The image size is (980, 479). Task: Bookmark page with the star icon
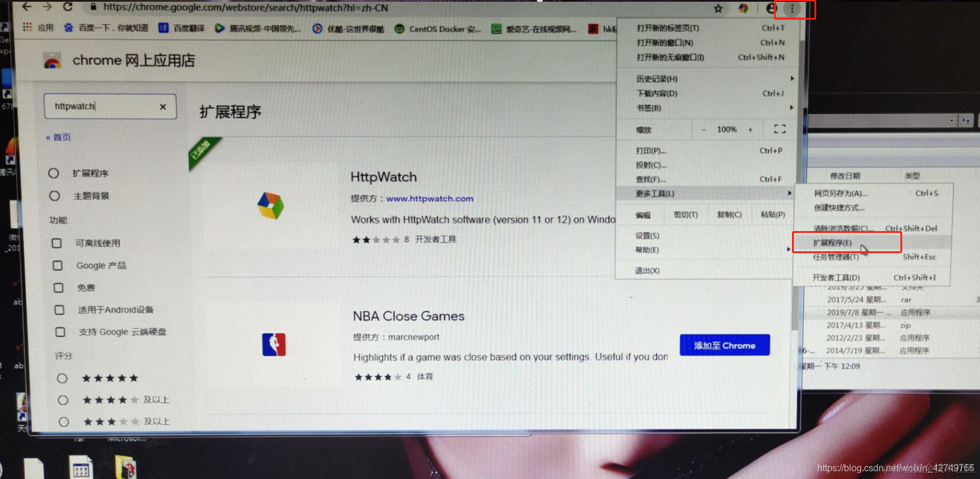point(718,9)
